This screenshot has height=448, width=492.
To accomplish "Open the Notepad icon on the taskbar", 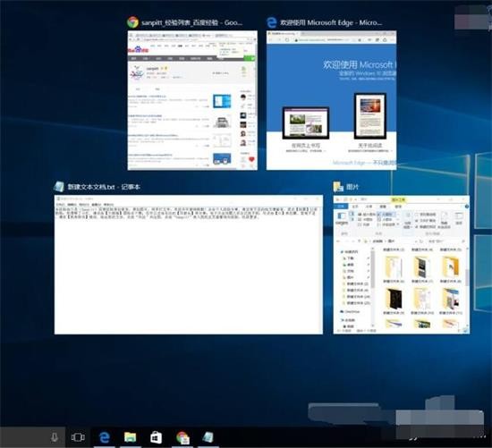I will pyautogui.click(x=208, y=437).
